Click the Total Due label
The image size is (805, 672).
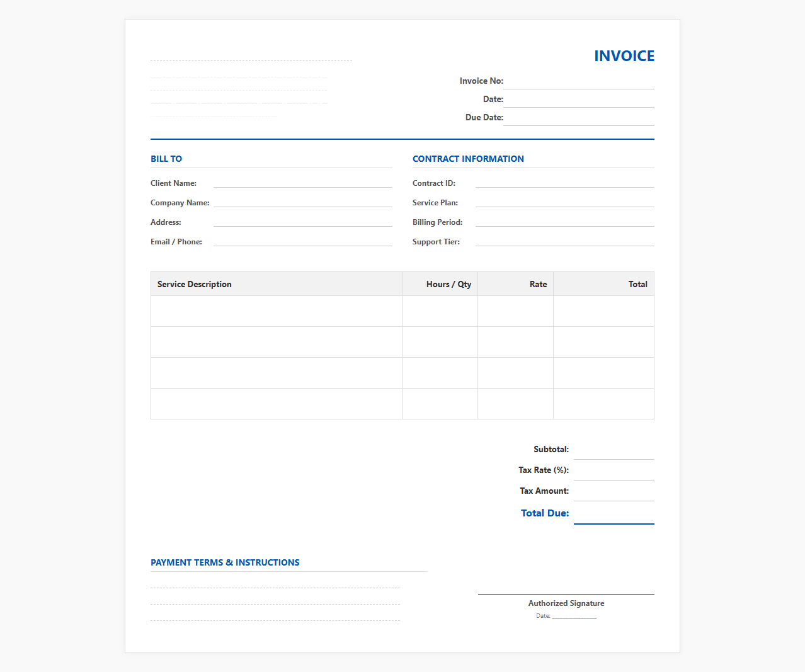coord(545,513)
